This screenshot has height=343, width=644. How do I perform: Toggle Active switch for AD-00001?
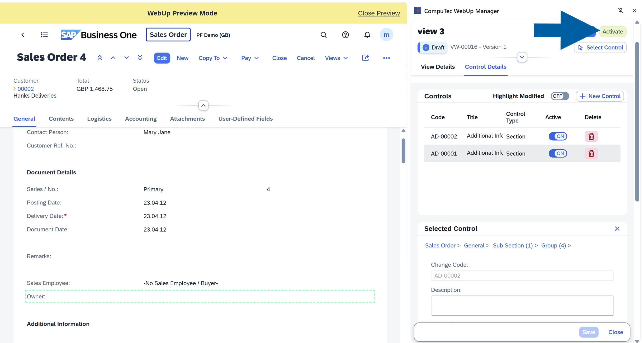pos(558,154)
